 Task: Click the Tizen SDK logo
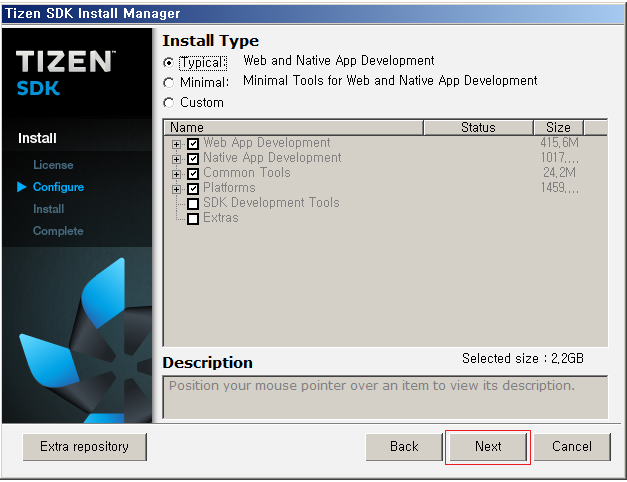pos(66,73)
